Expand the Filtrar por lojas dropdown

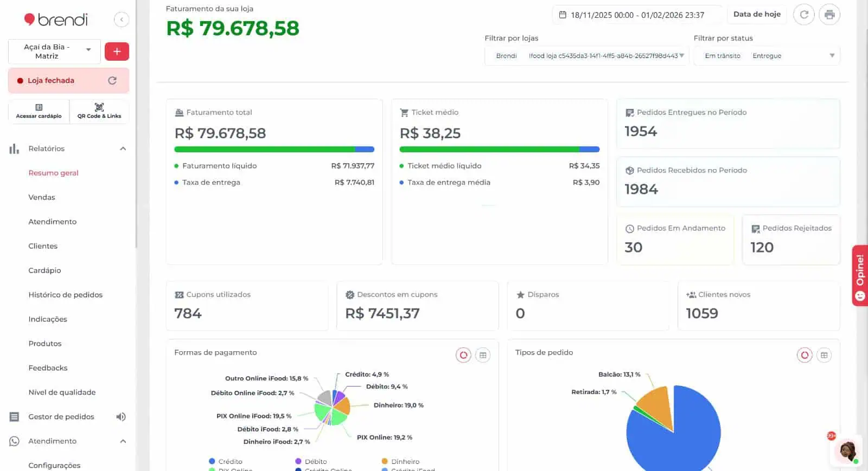[681, 56]
